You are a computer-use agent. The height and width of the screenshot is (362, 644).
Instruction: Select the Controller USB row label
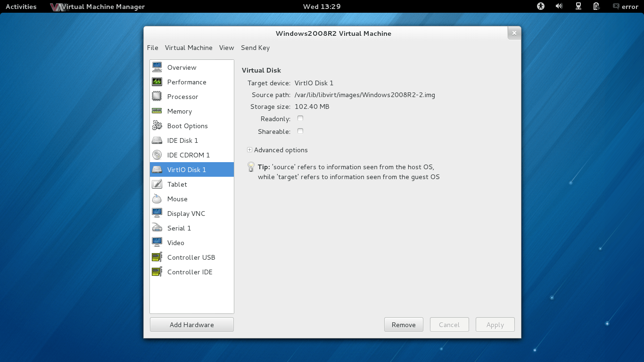pos(191,257)
